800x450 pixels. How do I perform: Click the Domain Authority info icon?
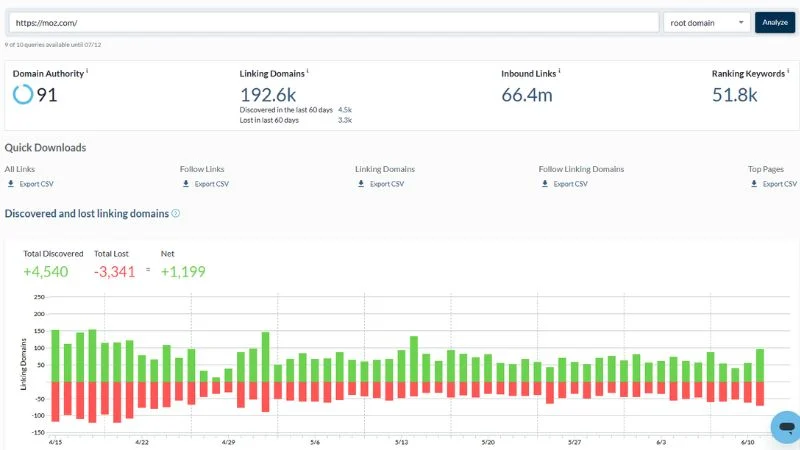coord(87,71)
